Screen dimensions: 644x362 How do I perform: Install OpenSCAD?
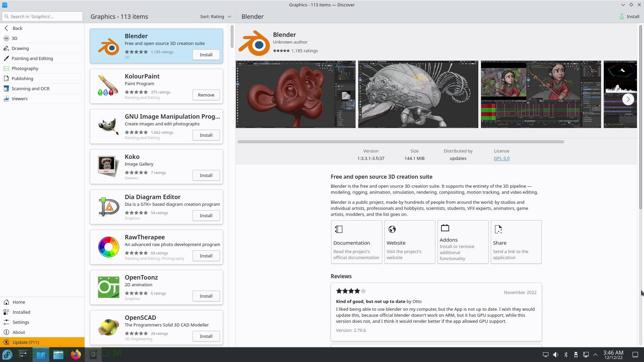coord(206,336)
